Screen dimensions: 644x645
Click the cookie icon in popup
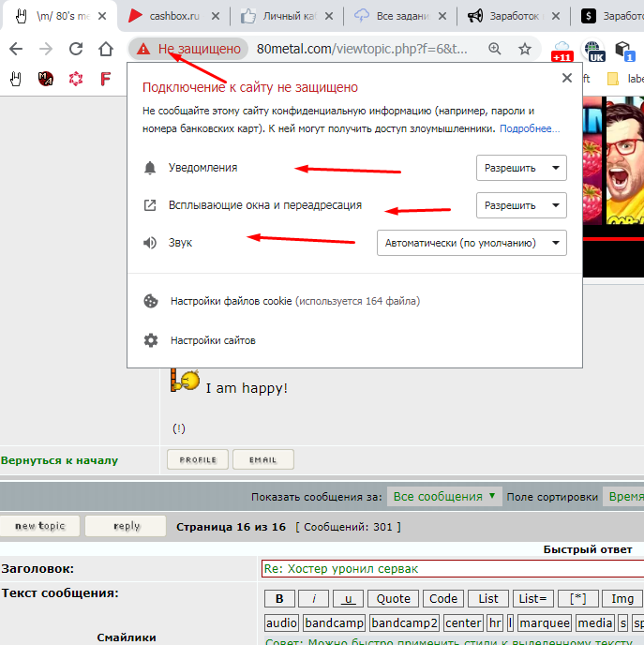[151, 301]
